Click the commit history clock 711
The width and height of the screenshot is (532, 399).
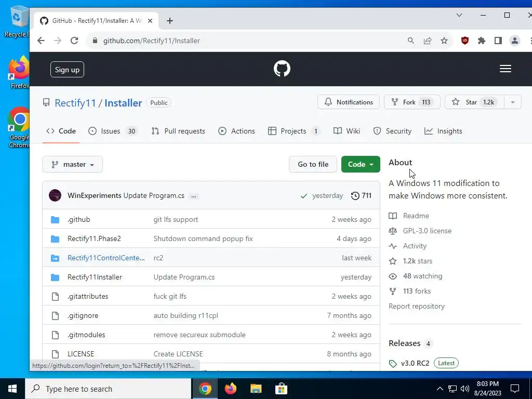click(361, 196)
